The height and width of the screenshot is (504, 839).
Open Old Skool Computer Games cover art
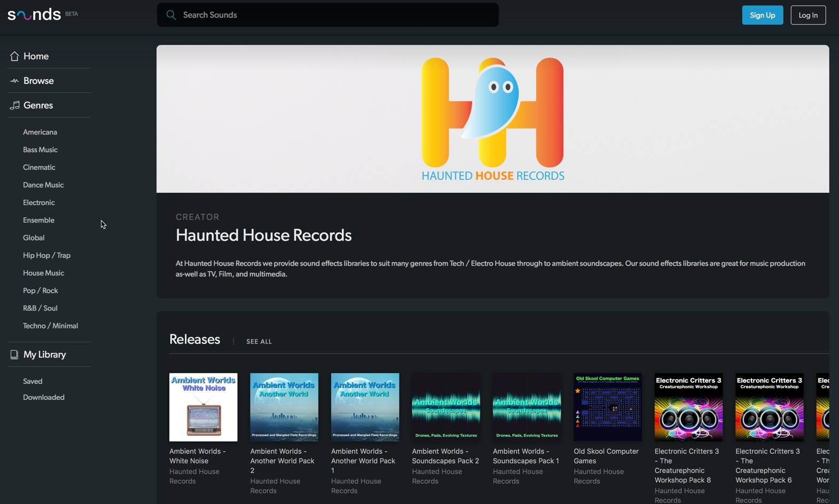pyautogui.click(x=608, y=407)
